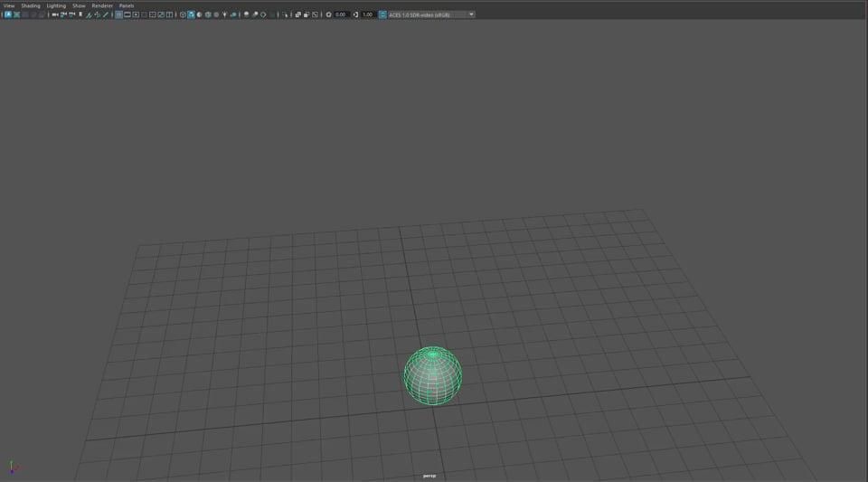
Task: Open the ACES 1.0 SDR-video view transform dropdown
Action: pyautogui.click(x=431, y=15)
